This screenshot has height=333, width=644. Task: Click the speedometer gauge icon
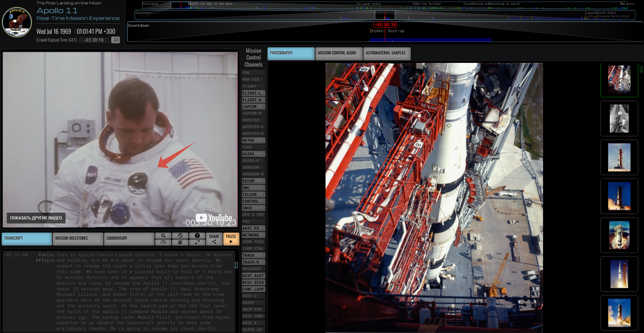(163, 242)
